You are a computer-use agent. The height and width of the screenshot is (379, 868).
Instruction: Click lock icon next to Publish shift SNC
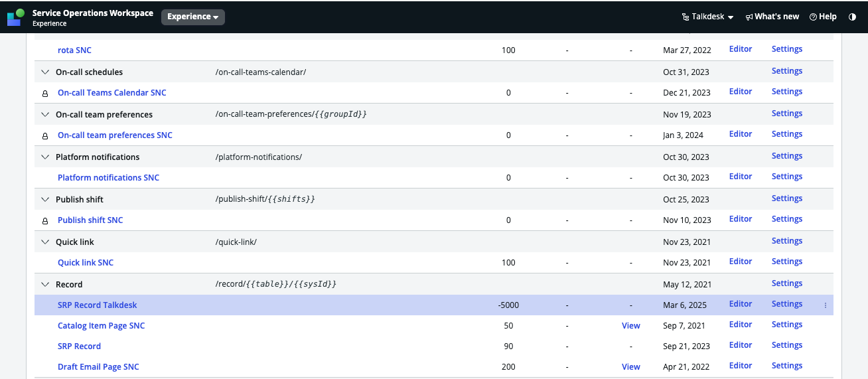[x=45, y=221]
